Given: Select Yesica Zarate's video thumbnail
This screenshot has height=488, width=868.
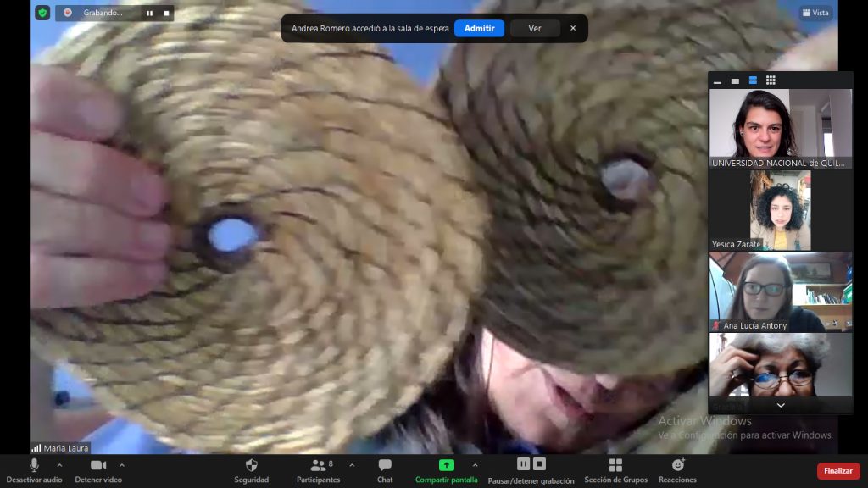Looking at the screenshot, I should [x=780, y=210].
